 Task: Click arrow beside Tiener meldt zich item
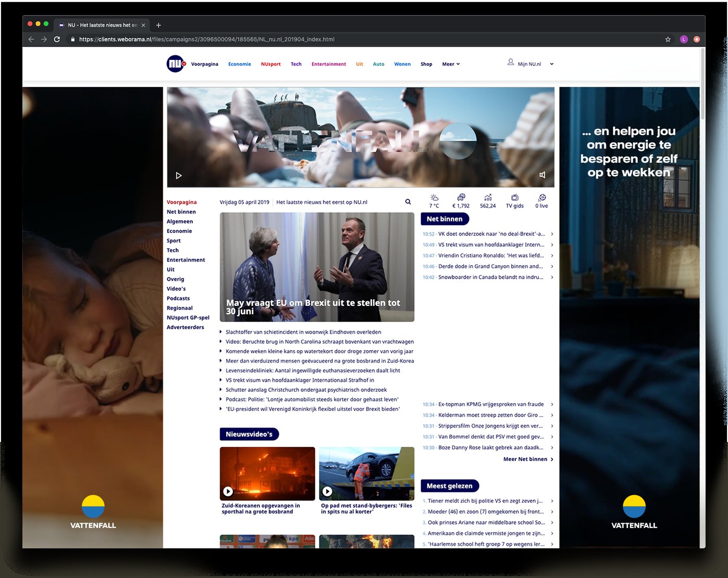(552, 501)
